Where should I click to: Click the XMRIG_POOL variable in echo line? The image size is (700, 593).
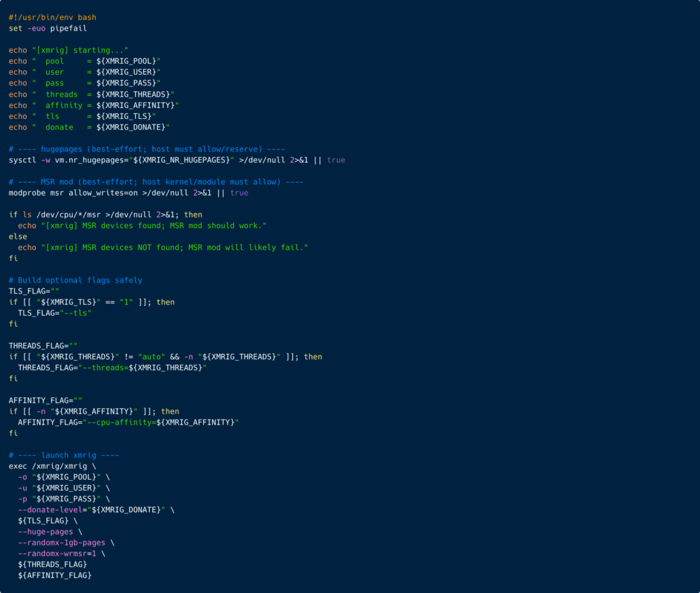point(128,61)
